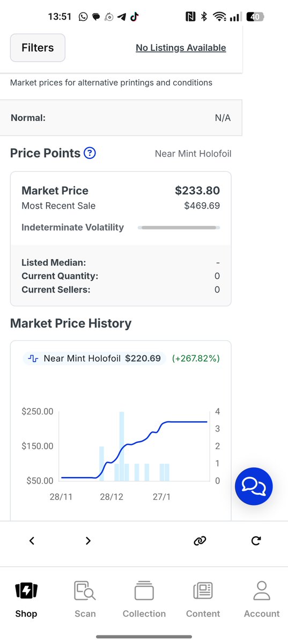Image resolution: width=288 pixels, height=644 pixels.
Task: Go back with the left arrow
Action: click(x=32, y=541)
